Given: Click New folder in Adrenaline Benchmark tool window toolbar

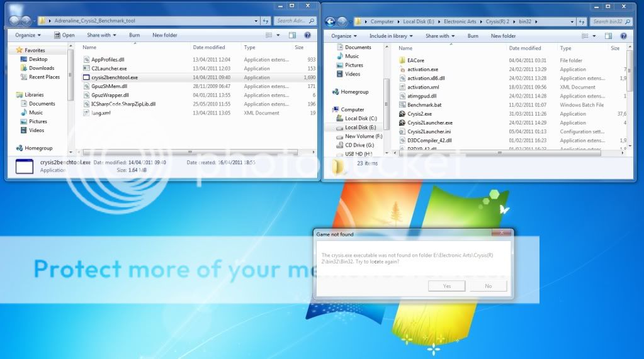Looking at the screenshot, I should tap(165, 35).
